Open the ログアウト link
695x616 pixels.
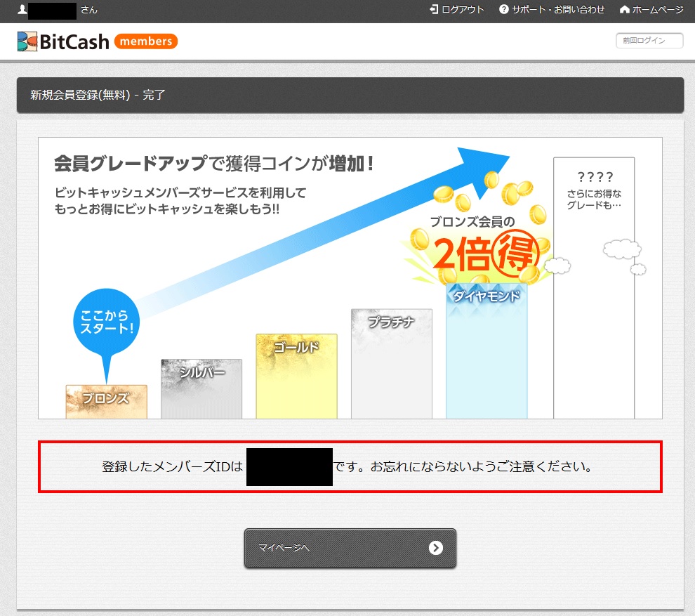463,10
